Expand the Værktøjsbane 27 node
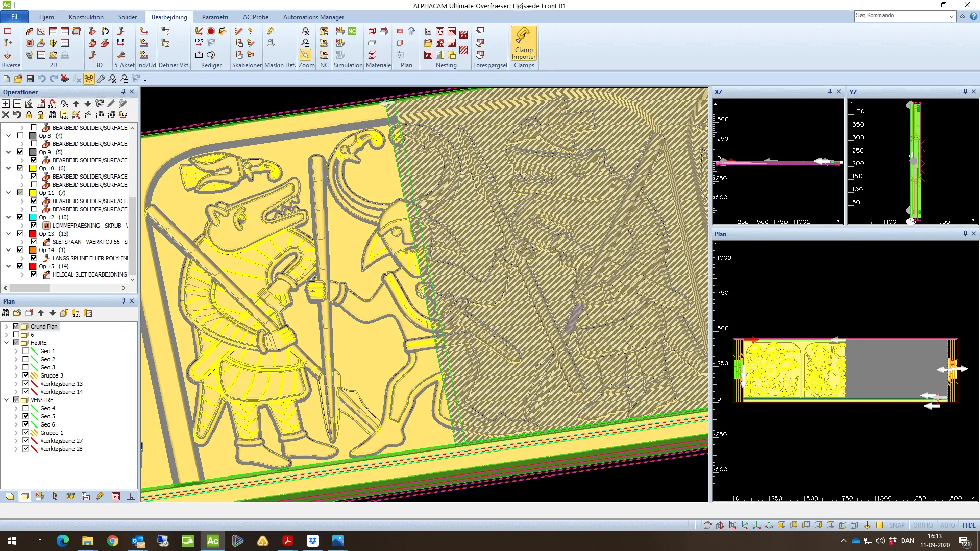 click(16, 441)
